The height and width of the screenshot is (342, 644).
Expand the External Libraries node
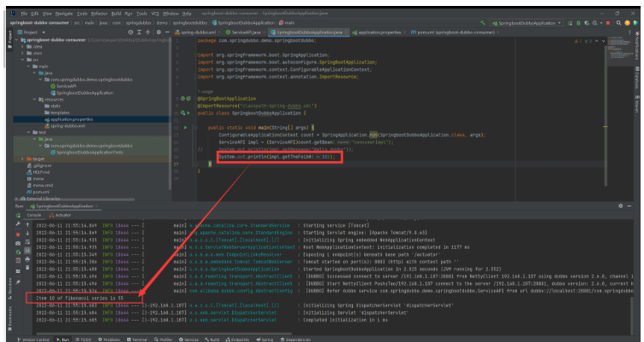(x=17, y=198)
